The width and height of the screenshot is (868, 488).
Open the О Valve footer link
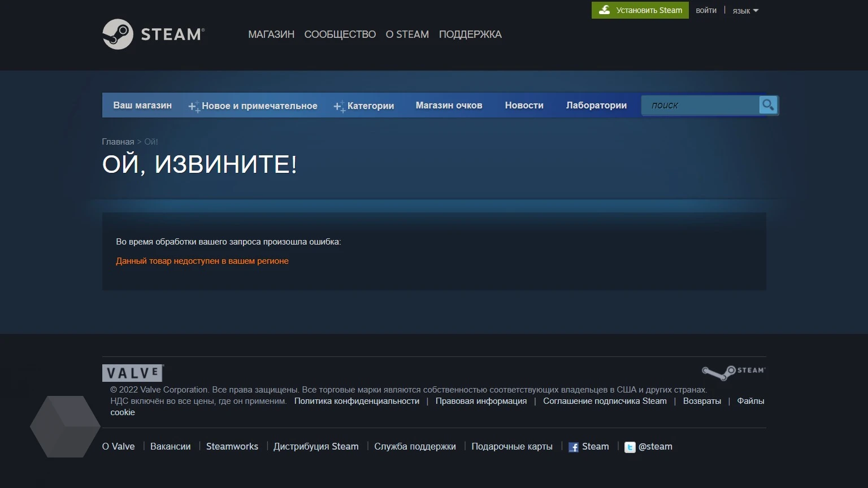(118, 446)
